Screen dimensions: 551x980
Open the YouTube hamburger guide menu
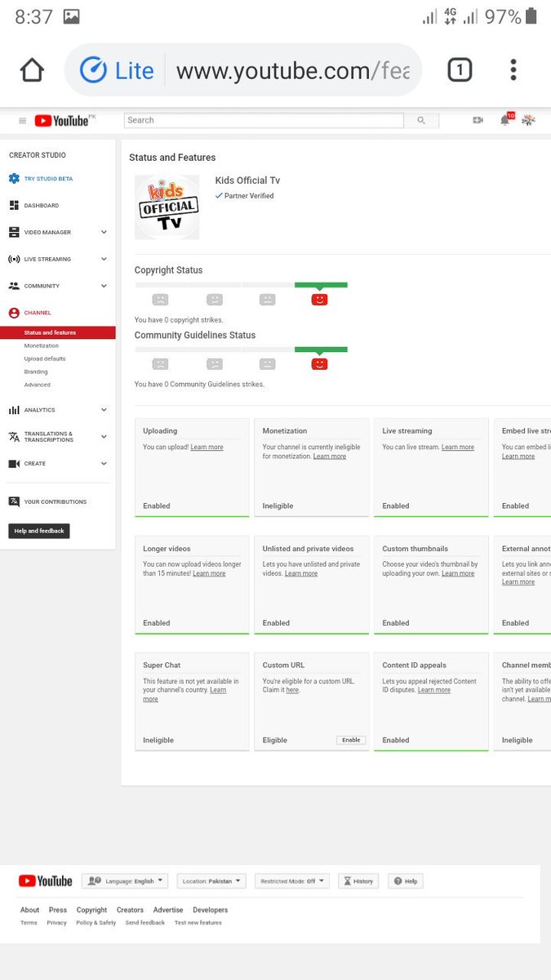click(22, 121)
